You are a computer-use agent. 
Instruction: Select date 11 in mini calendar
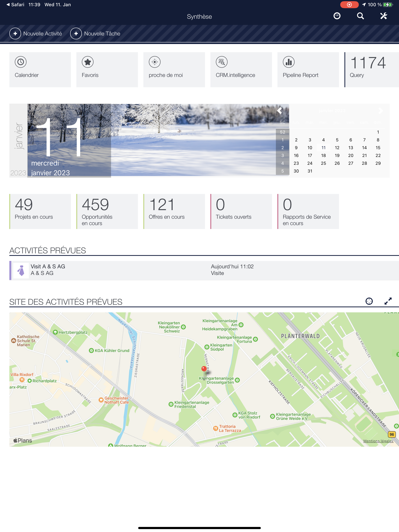323,148
